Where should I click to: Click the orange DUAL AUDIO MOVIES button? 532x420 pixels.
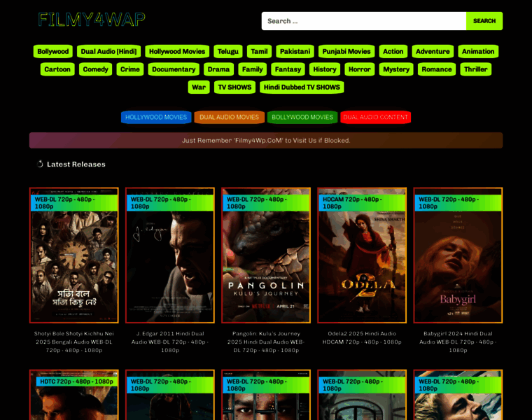point(230,117)
